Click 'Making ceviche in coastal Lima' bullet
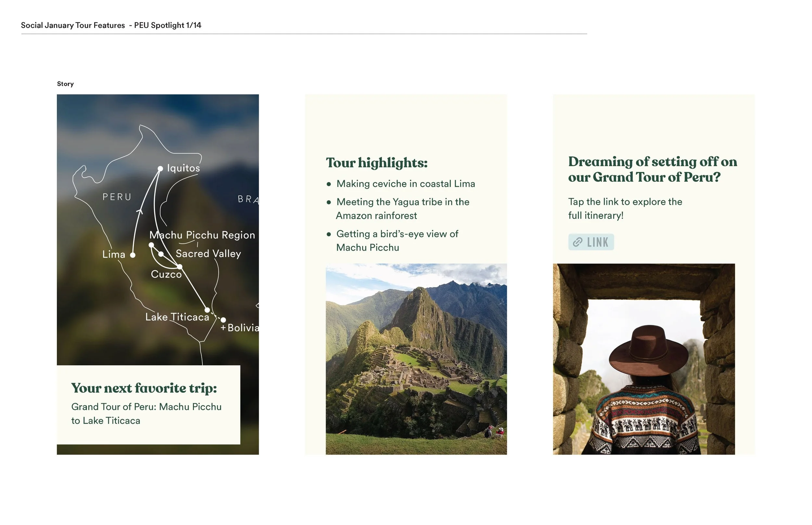Screen dimensions: 812x525 pyautogui.click(x=405, y=184)
